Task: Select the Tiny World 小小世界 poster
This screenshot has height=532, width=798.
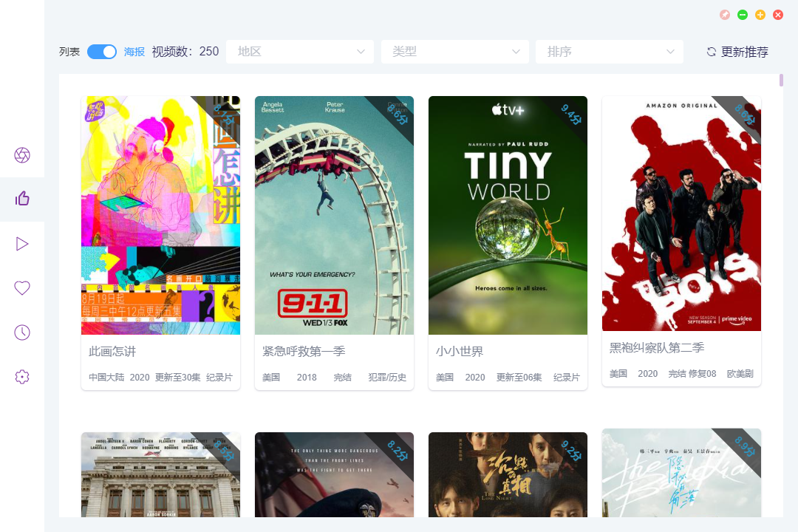Action: pyautogui.click(x=508, y=215)
